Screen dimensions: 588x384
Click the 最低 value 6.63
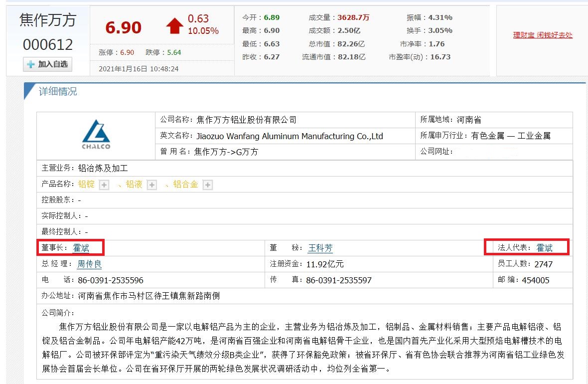point(272,44)
